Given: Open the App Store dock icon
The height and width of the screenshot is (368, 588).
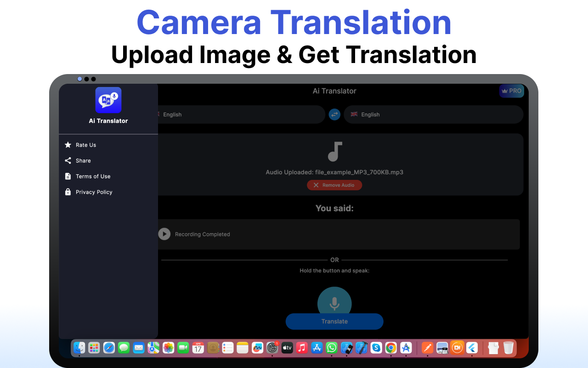Looking at the screenshot, I should tap(317, 348).
